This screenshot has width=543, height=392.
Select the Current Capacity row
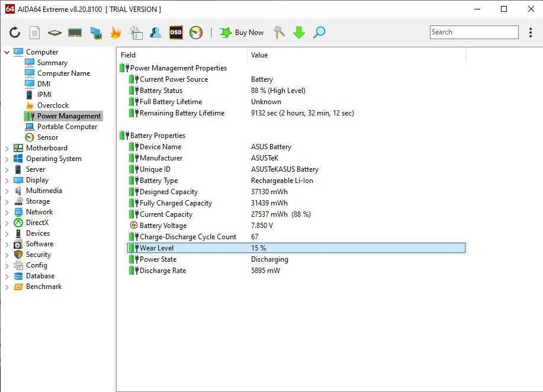click(x=297, y=214)
